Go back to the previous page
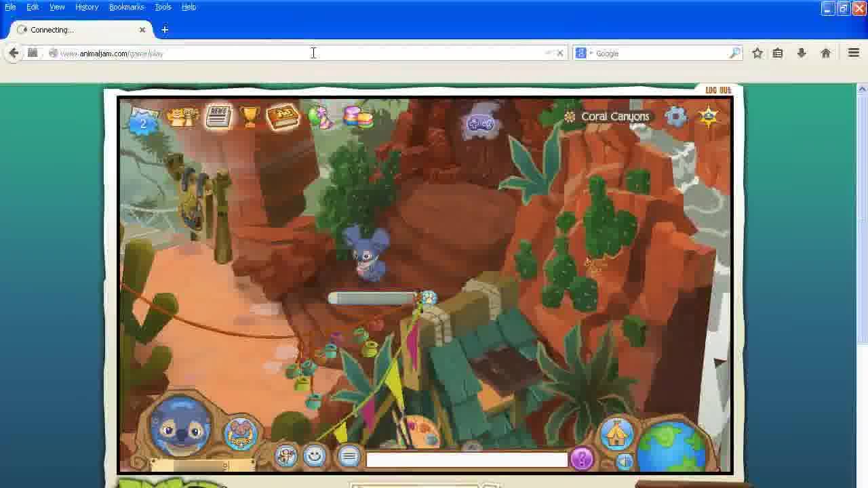The width and height of the screenshot is (868, 488). pyautogui.click(x=14, y=53)
